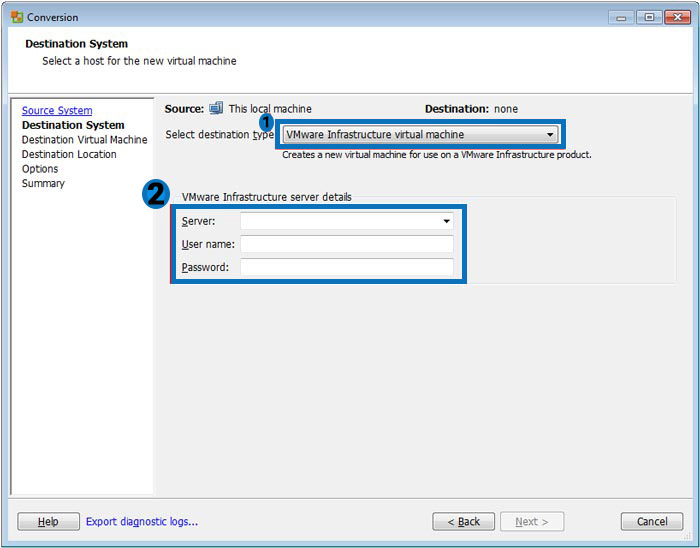Select the Options step
This screenshot has height=548, width=700.
coord(40,169)
